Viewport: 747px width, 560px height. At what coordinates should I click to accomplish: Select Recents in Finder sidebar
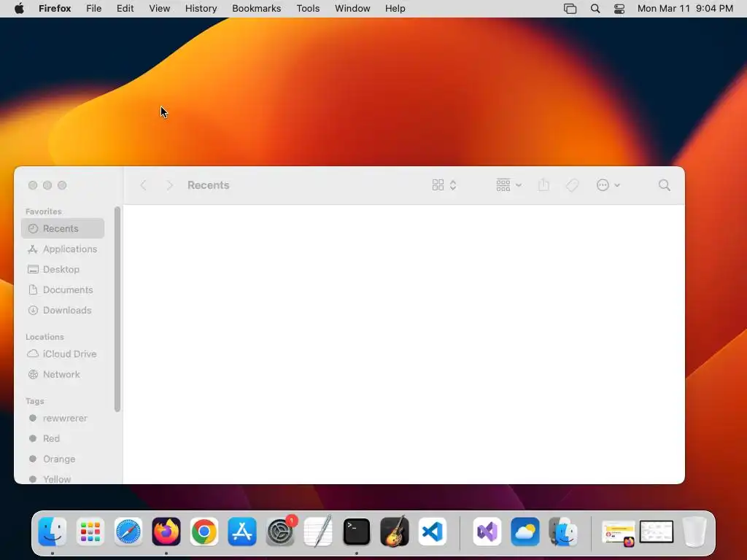point(63,228)
